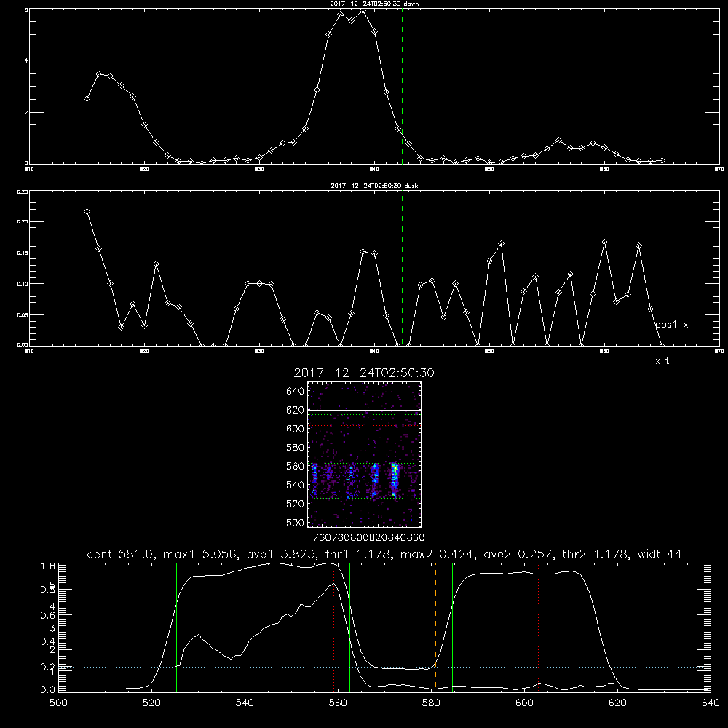Click the 'x t' annotation text
Image resolution: width=728 pixels, height=728 pixels.
(x=662, y=361)
